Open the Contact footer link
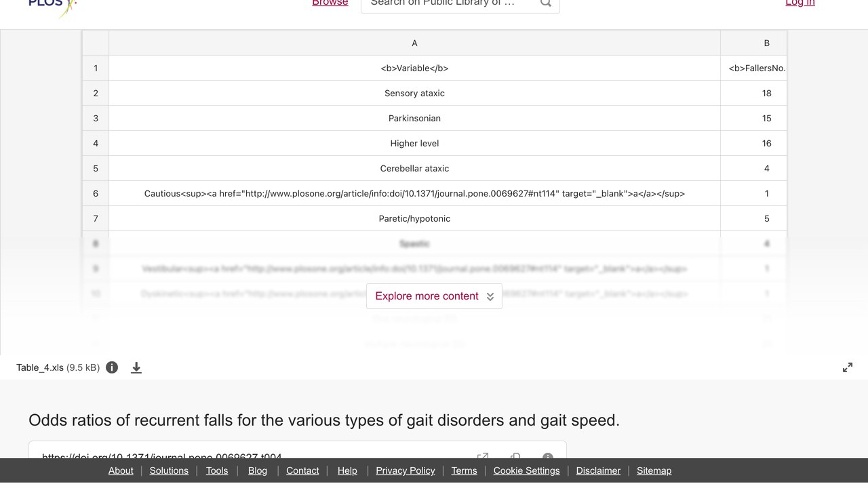 coord(302,470)
